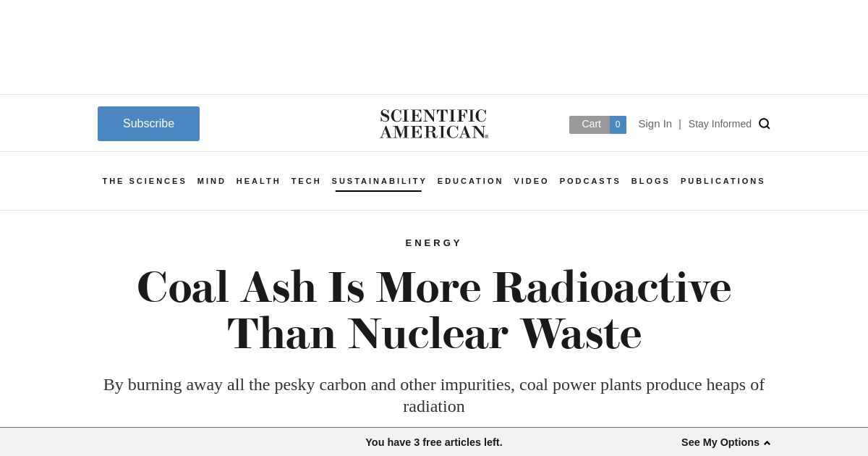Select the Mind nav item

(x=211, y=181)
